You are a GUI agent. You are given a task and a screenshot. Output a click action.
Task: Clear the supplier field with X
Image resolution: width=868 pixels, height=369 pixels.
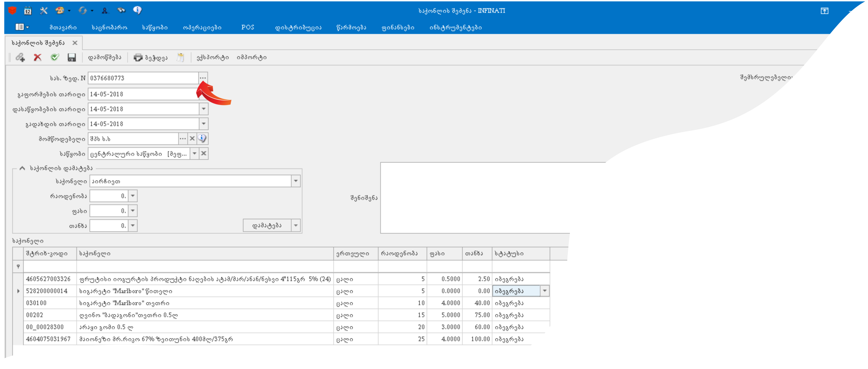192,139
